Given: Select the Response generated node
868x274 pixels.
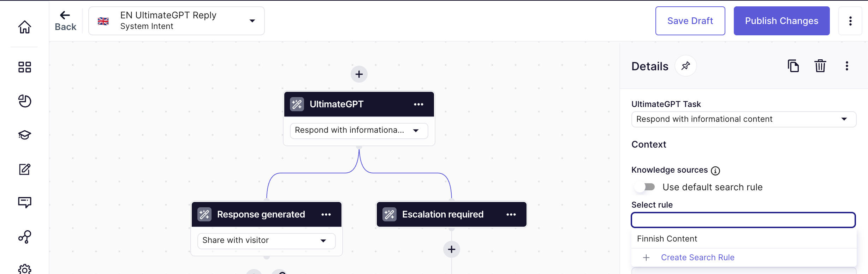Looking at the screenshot, I should tap(267, 214).
